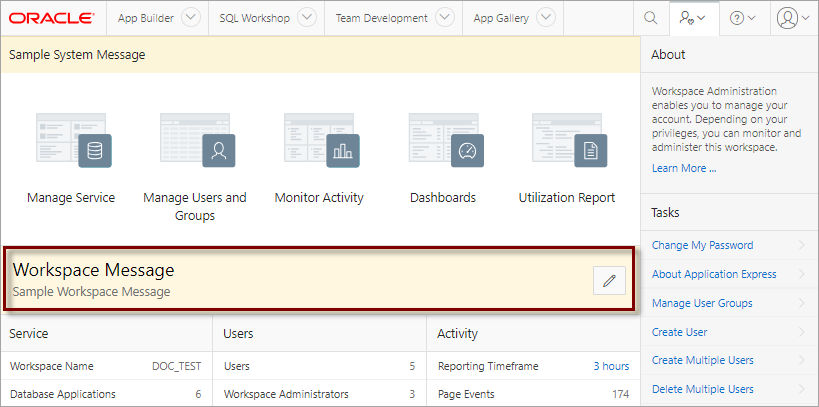Click the Create User chevron arrow
819x407 pixels.
click(802, 332)
